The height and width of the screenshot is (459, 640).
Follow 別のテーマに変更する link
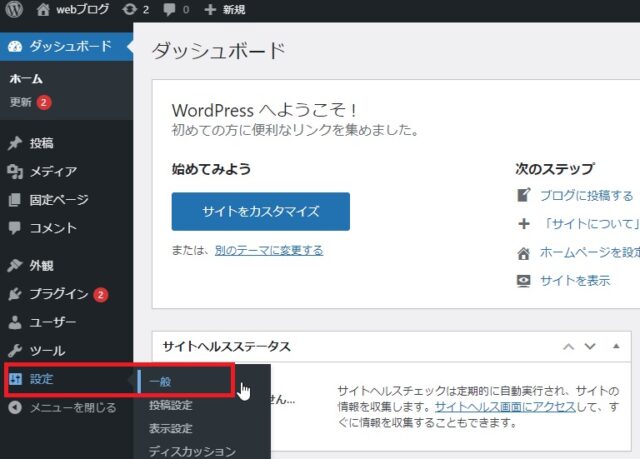pyautogui.click(x=269, y=250)
